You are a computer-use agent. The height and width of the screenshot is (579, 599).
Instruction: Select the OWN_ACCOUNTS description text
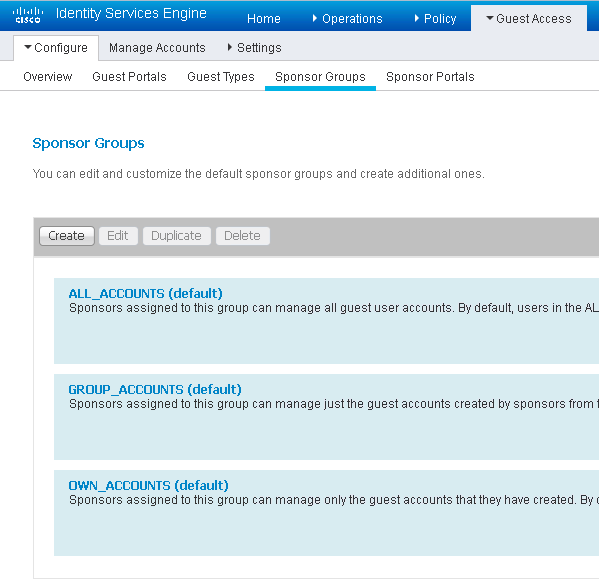(x=334, y=500)
